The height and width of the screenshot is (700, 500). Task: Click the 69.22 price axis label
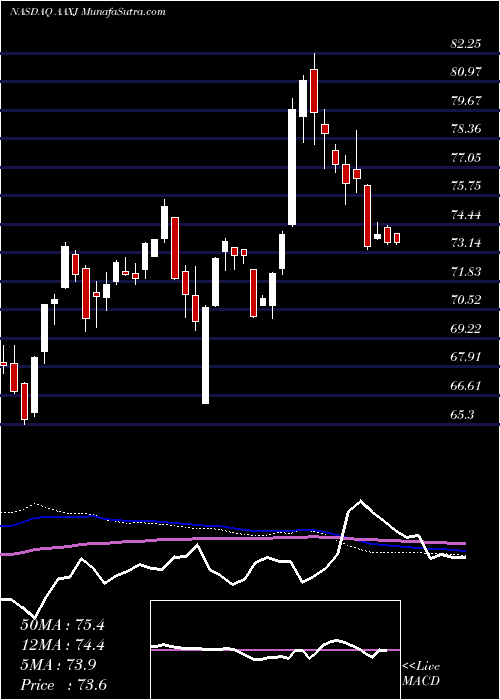pyautogui.click(x=466, y=329)
